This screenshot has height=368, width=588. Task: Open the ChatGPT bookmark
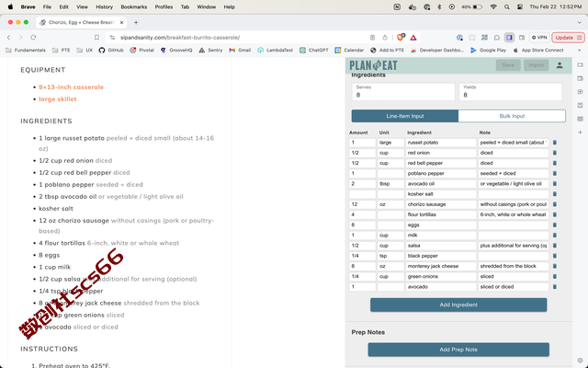pyautogui.click(x=314, y=50)
